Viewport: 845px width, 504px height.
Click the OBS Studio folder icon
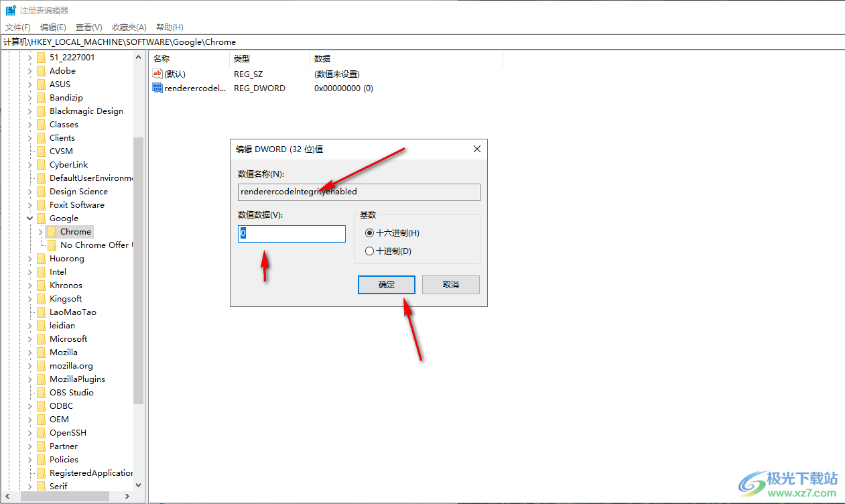tap(40, 392)
